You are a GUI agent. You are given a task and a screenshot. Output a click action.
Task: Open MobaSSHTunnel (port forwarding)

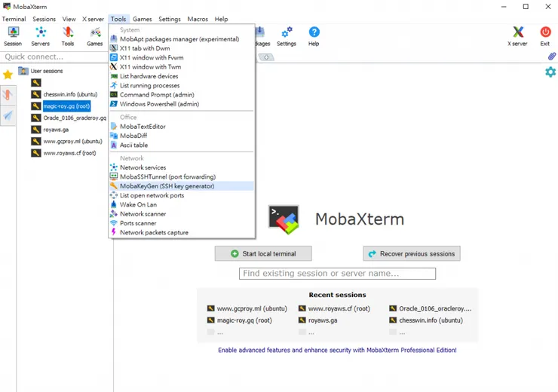(x=182, y=176)
